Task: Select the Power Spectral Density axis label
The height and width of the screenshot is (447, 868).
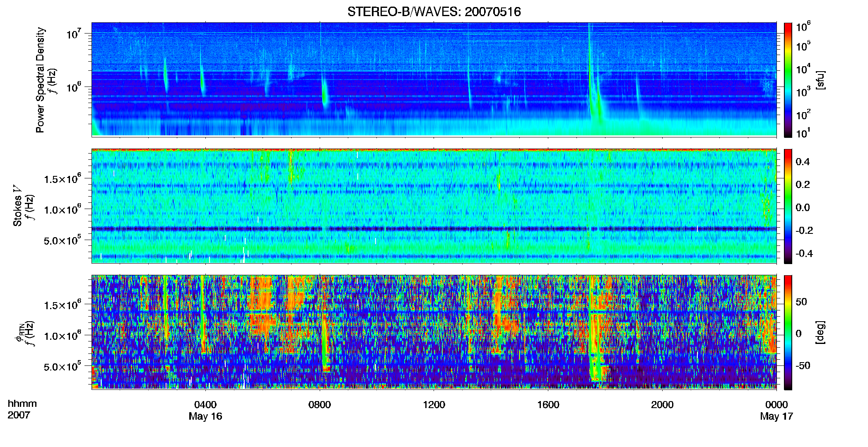Action: (x=40, y=80)
